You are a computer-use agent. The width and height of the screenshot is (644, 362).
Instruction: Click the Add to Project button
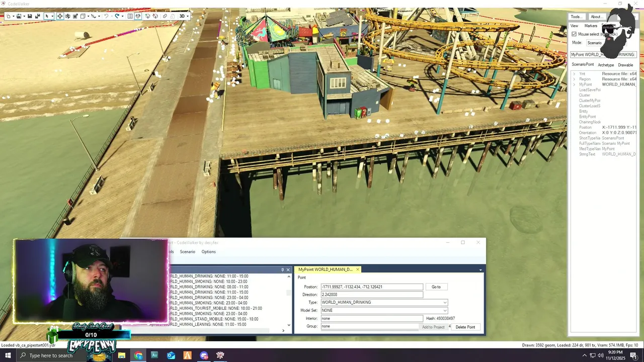pyautogui.click(x=433, y=327)
